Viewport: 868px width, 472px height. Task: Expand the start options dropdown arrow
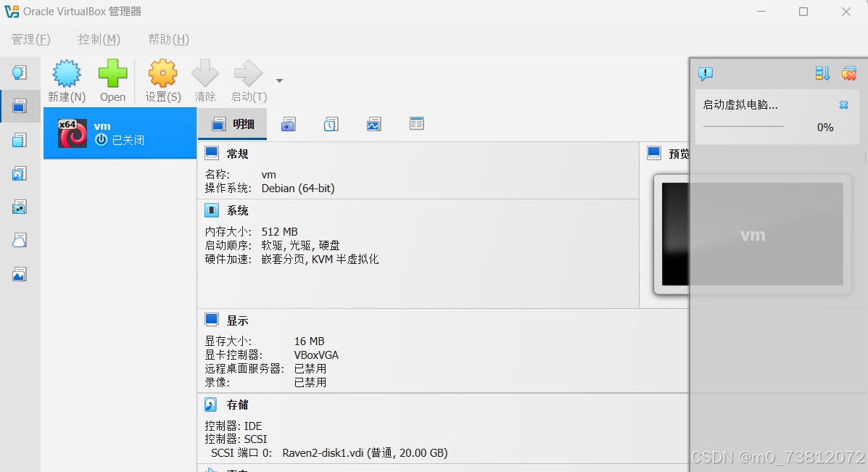point(280,80)
